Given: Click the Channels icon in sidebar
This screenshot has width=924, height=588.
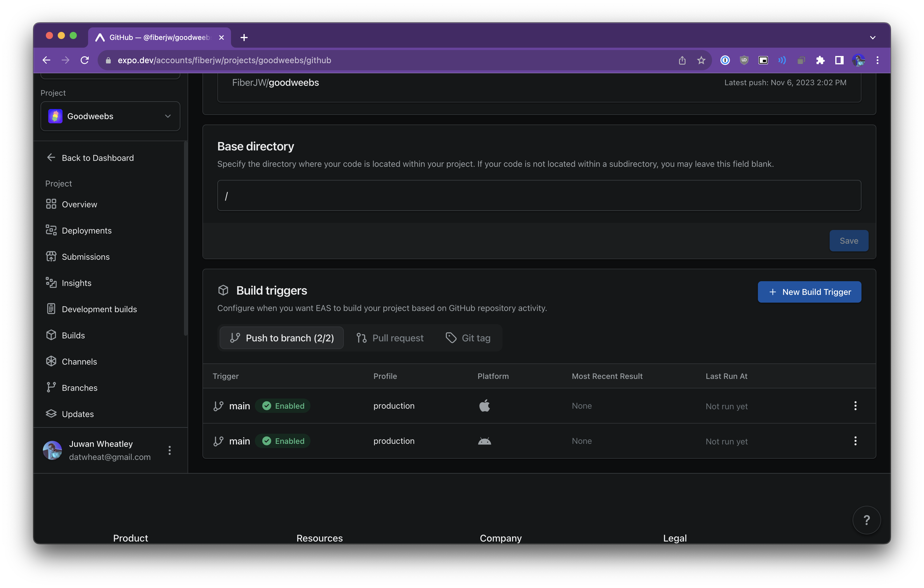Looking at the screenshot, I should point(51,361).
